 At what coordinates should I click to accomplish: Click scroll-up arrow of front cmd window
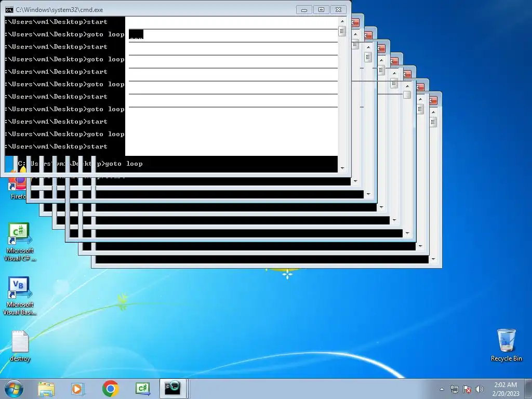pyautogui.click(x=342, y=21)
